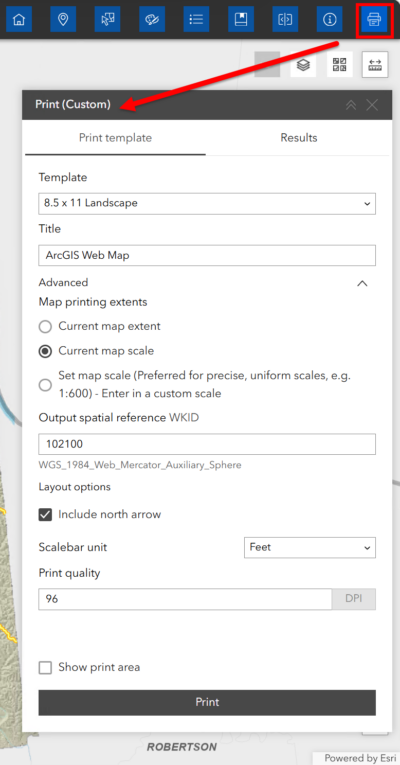Open the Template dropdown 8.5 x 11 Landscape

[x=207, y=203]
